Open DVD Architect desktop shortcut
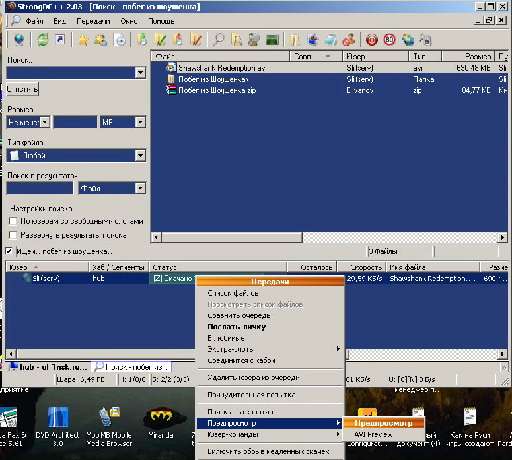The height and width of the screenshot is (460, 512). coord(57,423)
